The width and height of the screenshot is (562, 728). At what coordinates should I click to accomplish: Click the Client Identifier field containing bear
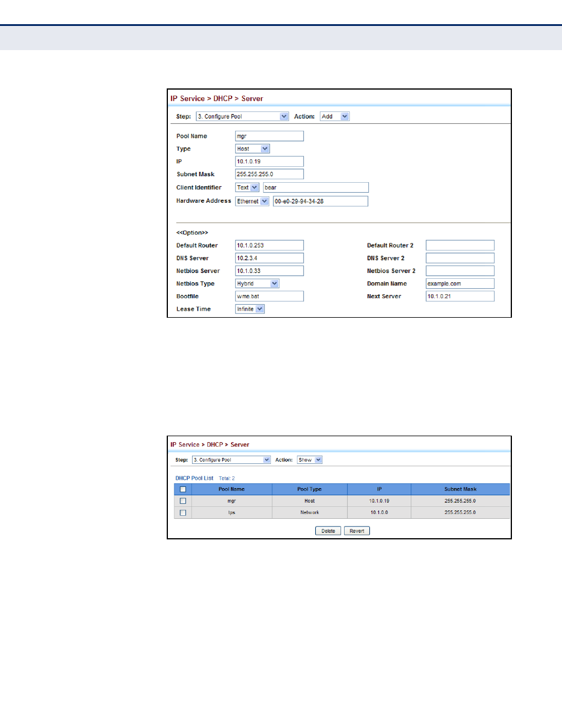316,187
